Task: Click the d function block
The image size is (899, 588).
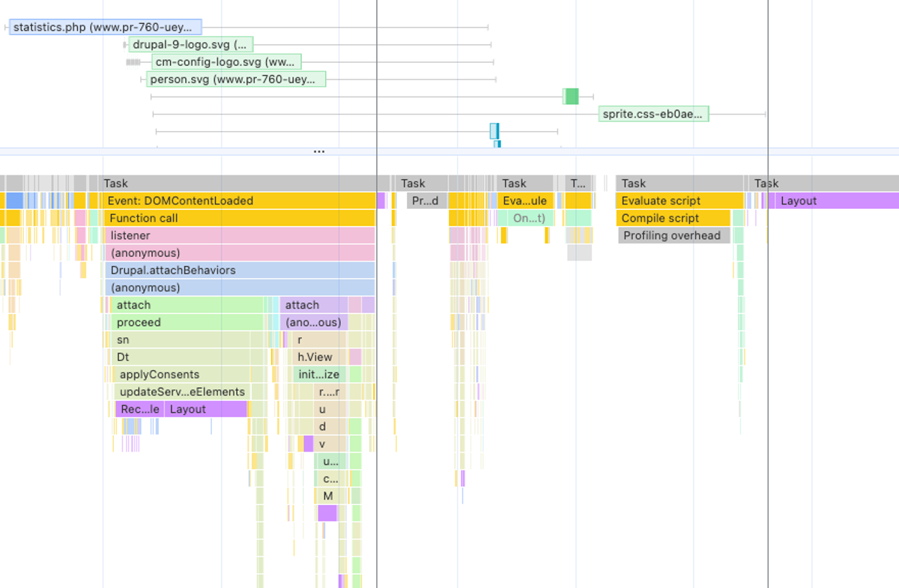Action: point(330,426)
